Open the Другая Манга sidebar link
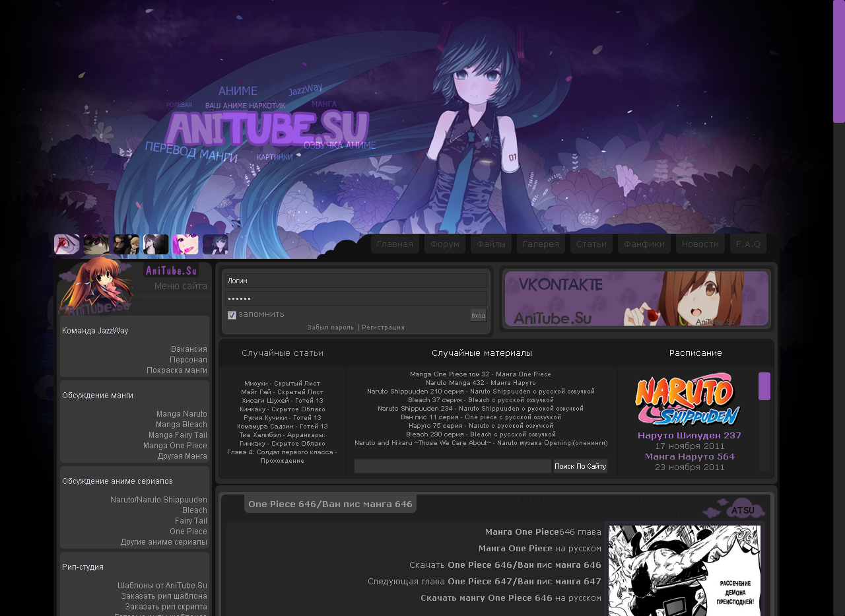This screenshot has width=845, height=616. 182,456
